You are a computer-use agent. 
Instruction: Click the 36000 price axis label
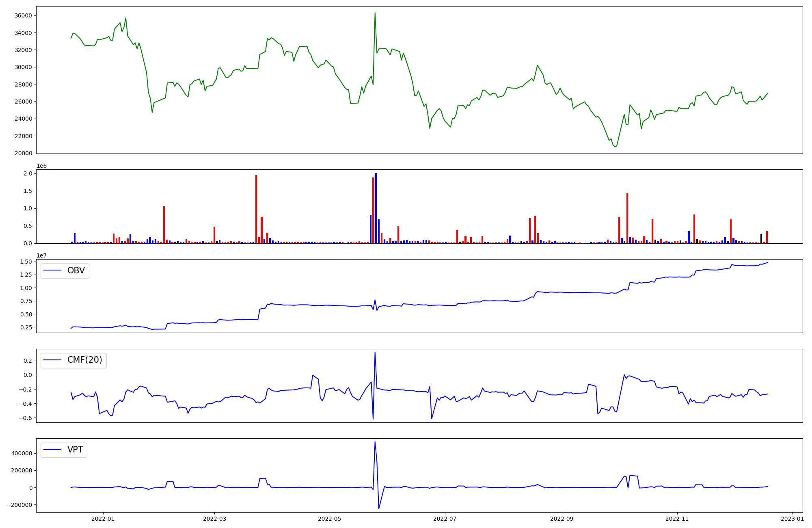click(23, 16)
